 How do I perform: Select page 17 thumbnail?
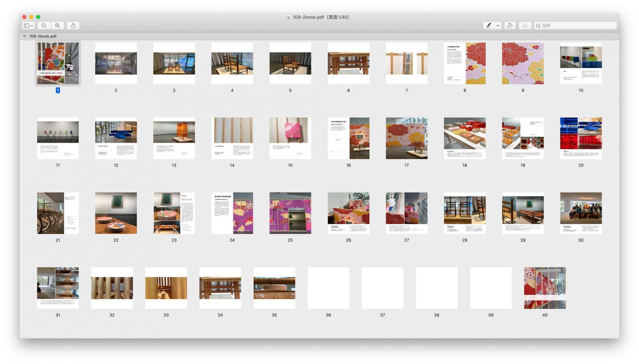tap(406, 138)
